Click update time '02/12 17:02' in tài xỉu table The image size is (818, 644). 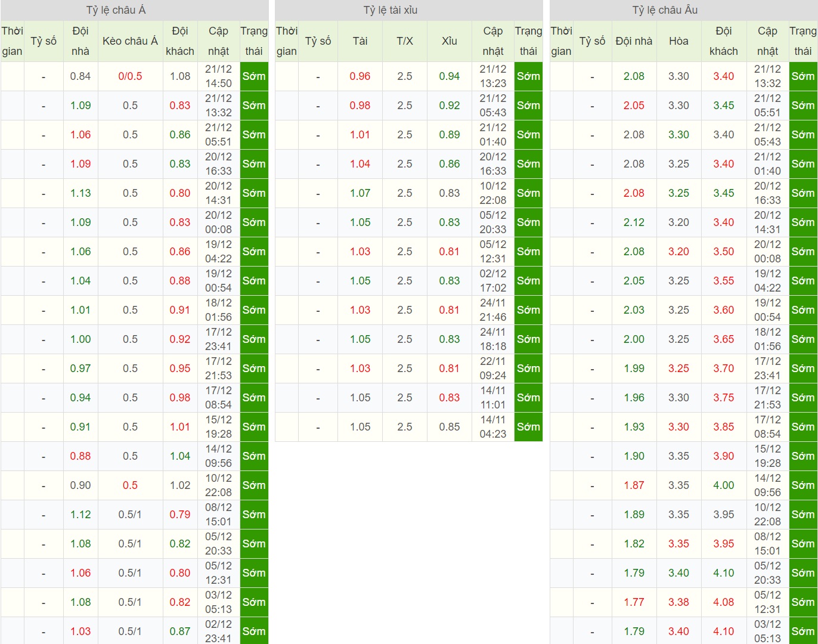(x=493, y=281)
